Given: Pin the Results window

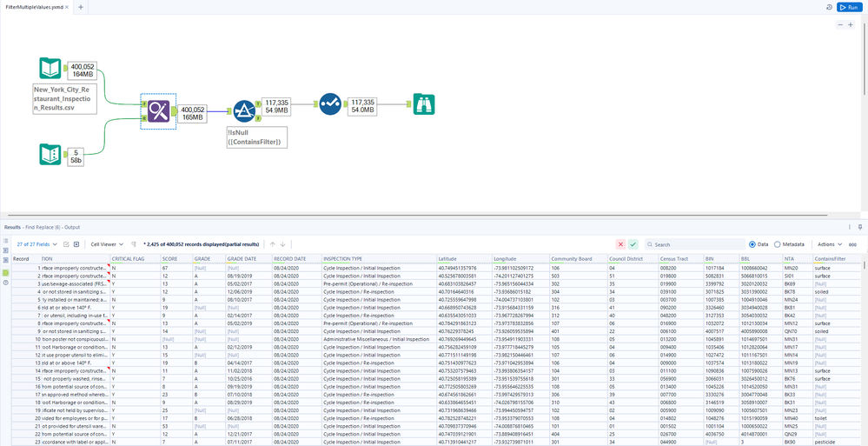Looking at the screenshot, I should click(x=860, y=227).
